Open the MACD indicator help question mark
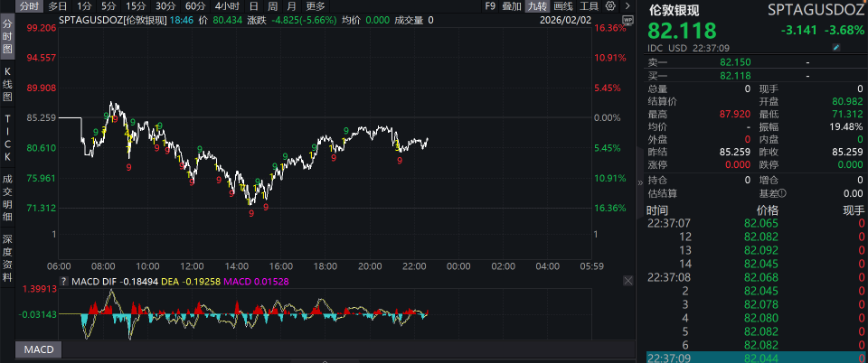Viewport: 868px width, 363px height. [63, 281]
